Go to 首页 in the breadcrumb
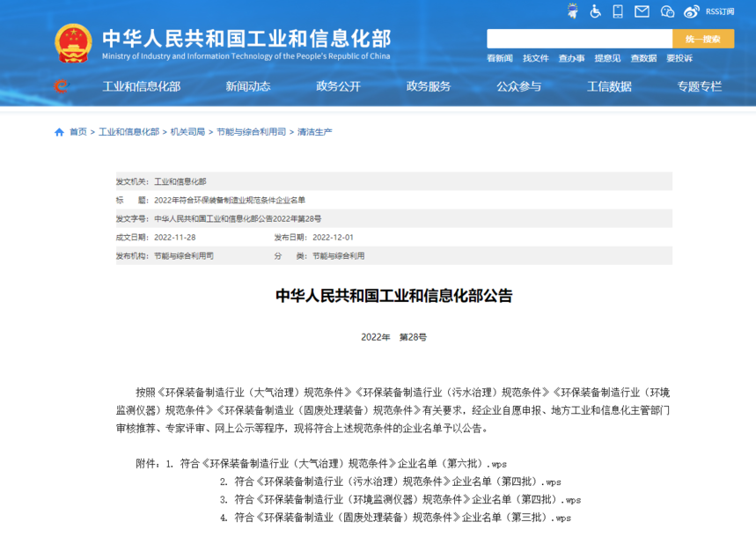This screenshot has height=537, width=756. point(78,132)
